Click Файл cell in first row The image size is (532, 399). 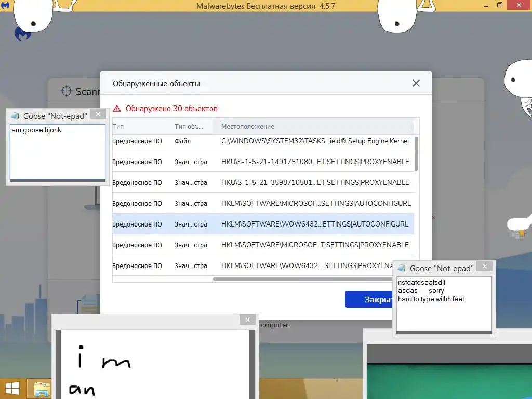[x=182, y=141]
